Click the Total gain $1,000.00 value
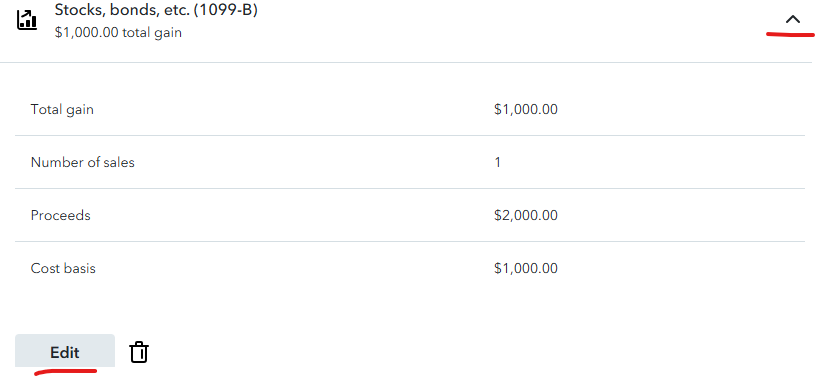 pos(526,110)
